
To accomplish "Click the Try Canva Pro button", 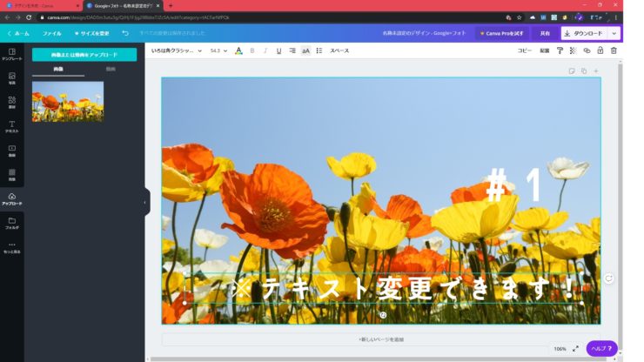I will pos(502,33).
